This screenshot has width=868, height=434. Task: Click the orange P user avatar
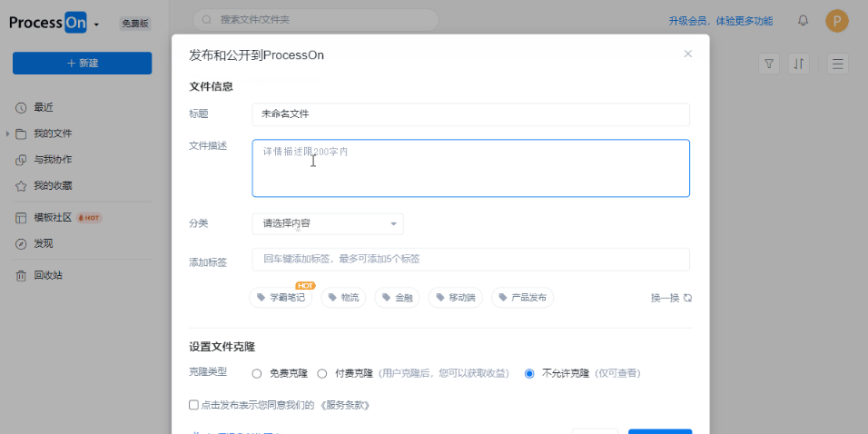pyautogui.click(x=837, y=21)
